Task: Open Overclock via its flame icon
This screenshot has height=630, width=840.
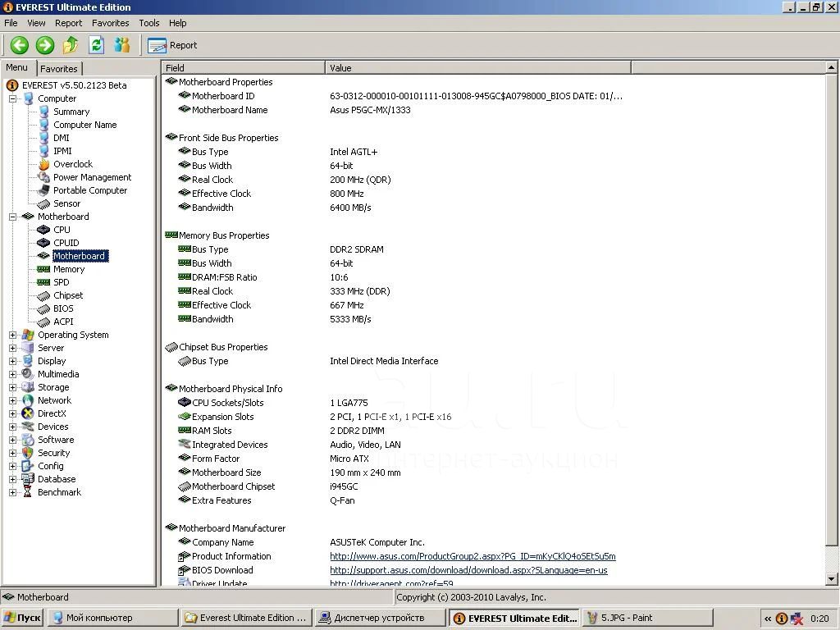Action: coord(44,164)
